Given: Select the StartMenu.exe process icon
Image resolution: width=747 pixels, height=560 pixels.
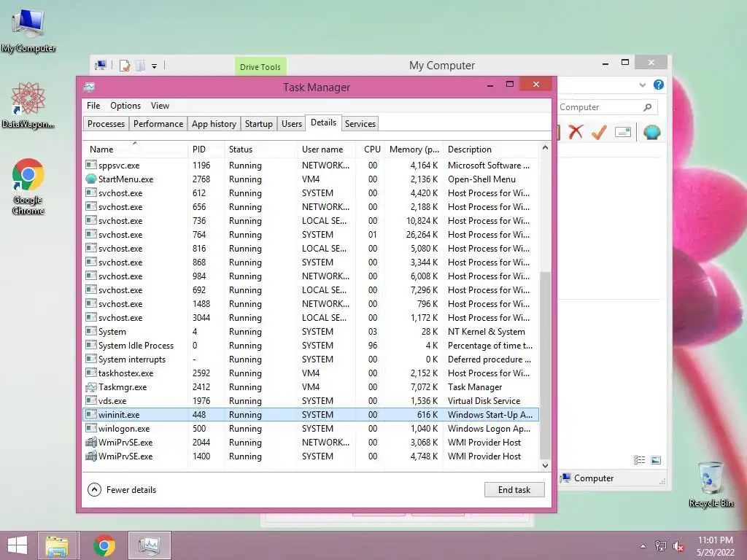Looking at the screenshot, I should click(x=91, y=179).
